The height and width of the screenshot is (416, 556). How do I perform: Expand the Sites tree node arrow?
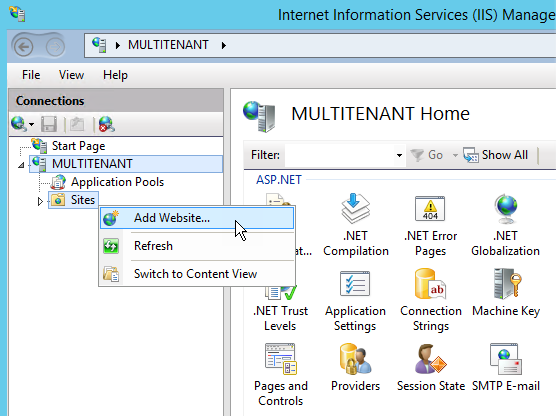click(x=40, y=201)
